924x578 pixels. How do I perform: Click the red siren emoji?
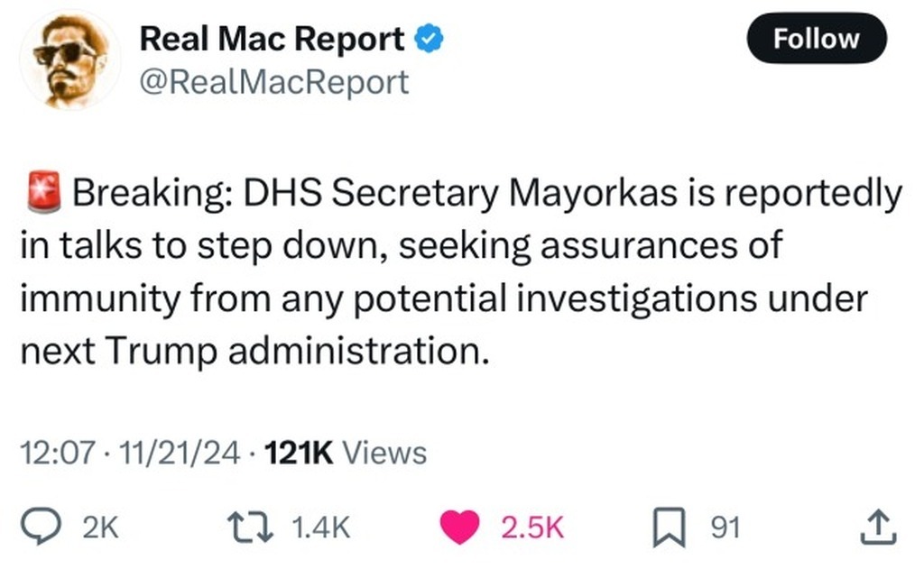point(43,192)
